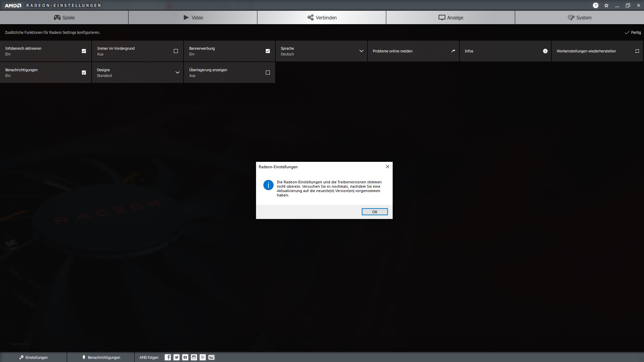Click the help question mark icon
The width and height of the screenshot is (644, 362).
(595, 5)
